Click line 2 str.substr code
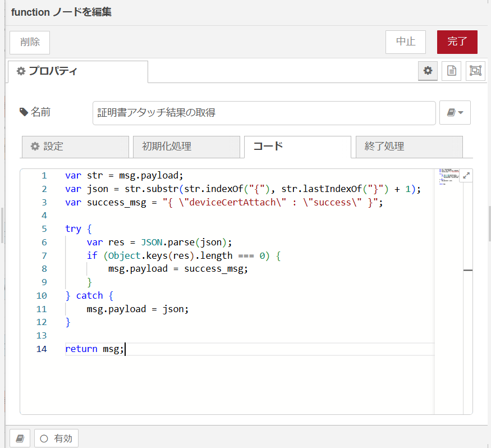Viewport: 491px width, 448px height. pos(243,189)
